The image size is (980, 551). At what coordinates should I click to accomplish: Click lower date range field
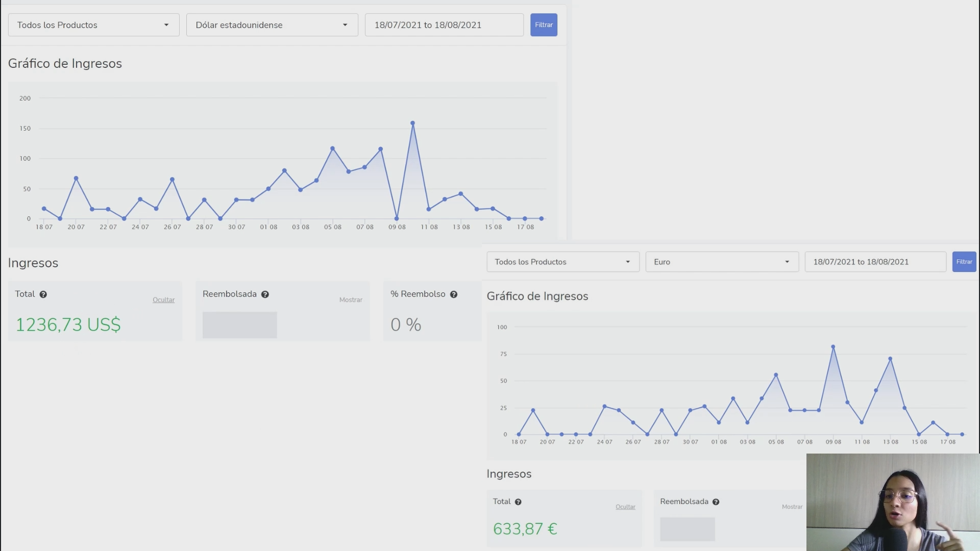(x=875, y=262)
